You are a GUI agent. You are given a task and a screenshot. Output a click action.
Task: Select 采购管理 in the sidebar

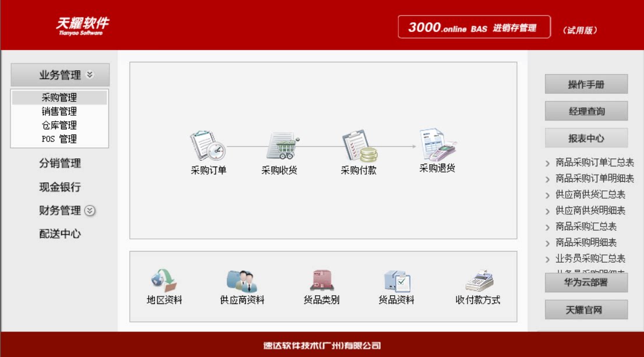[x=59, y=97]
